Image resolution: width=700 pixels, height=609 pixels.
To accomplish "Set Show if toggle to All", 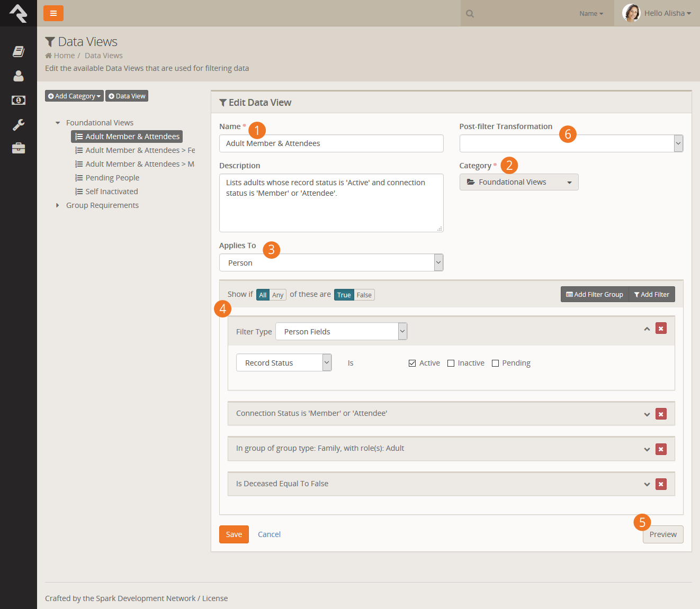I will point(263,295).
